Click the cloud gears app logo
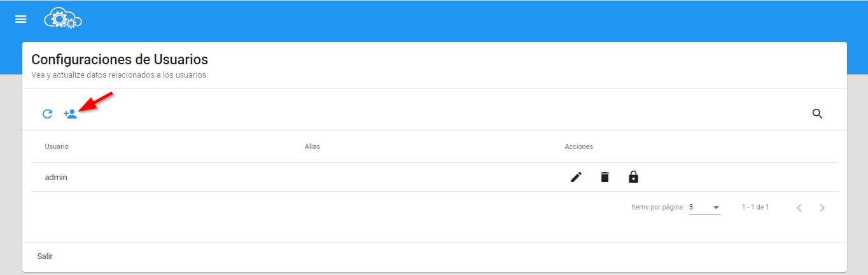This screenshot has height=275, width=868. [x=63, y=19]
